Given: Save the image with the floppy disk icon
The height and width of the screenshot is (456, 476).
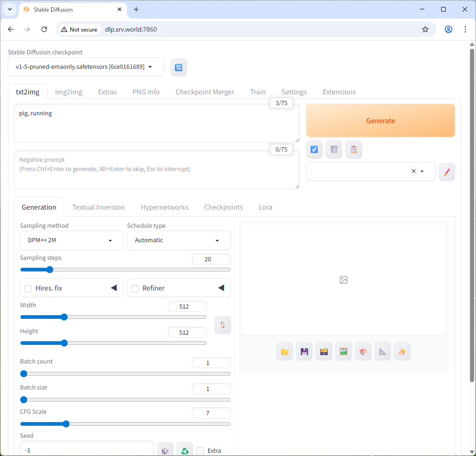Looking at the screenshot, I should point(304,351).
